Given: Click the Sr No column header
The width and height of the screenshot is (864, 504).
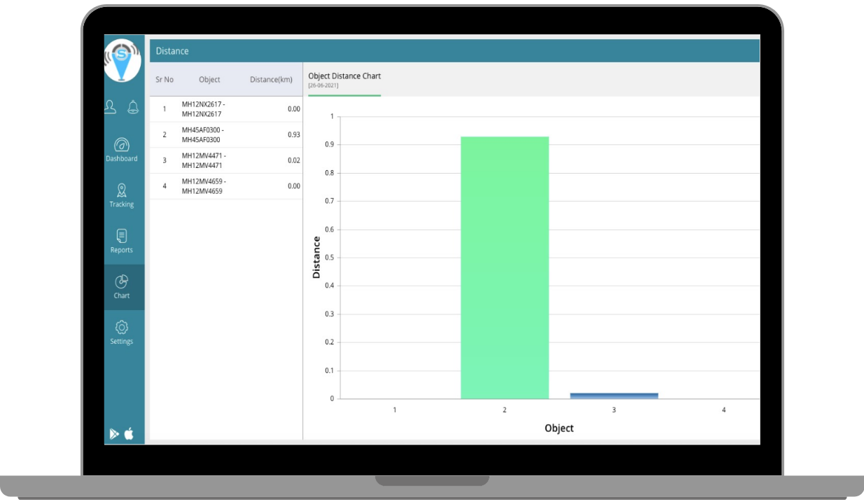Looking at the screenshot, I should [165, 80].
